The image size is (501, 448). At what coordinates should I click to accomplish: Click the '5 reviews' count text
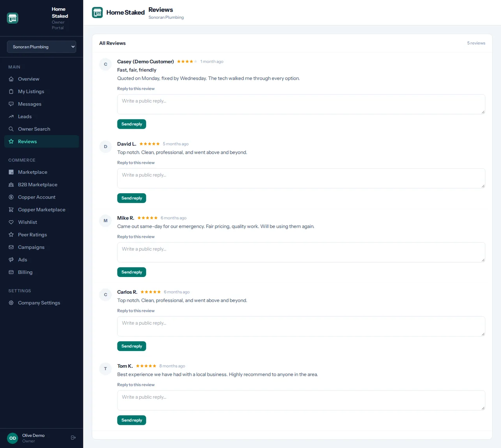click(476, 43)
